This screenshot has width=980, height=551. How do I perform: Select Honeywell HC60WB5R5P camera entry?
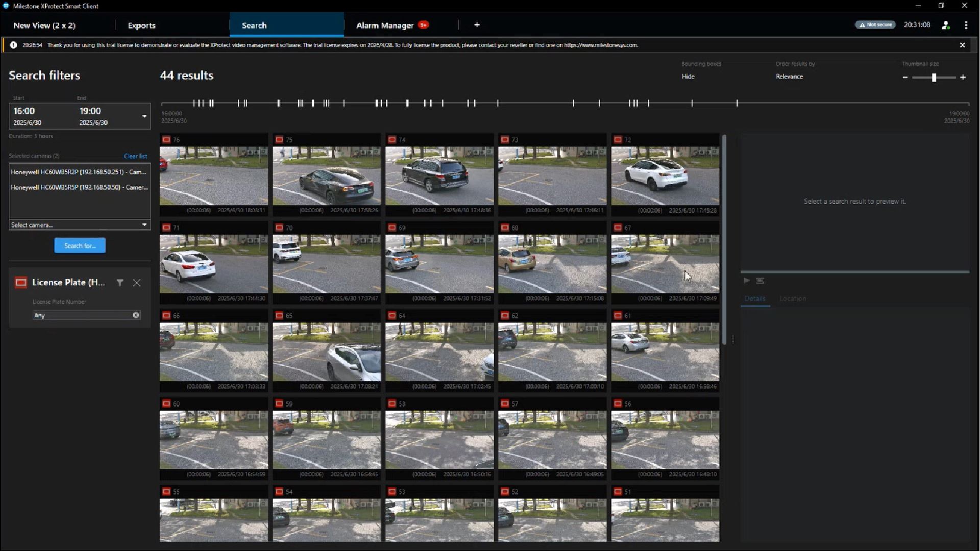point(79,187)
